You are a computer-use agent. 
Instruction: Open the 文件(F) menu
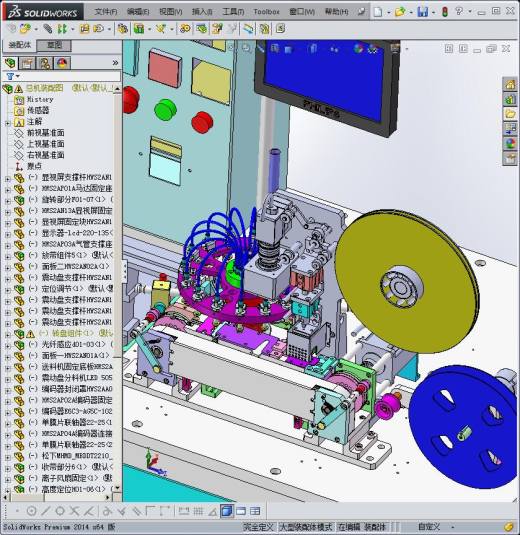(x=105, y=12)
